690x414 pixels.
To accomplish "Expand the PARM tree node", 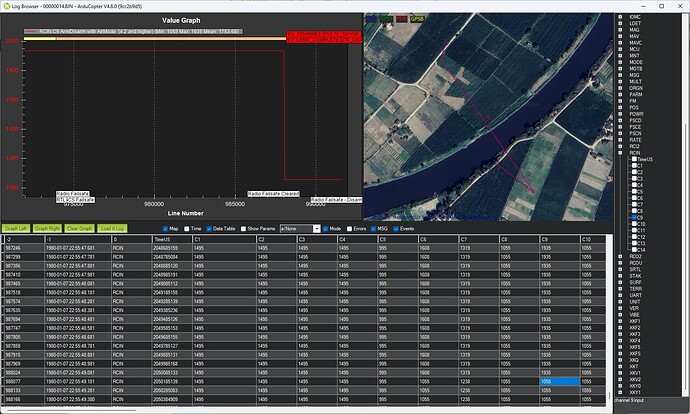I will (620, 95).
